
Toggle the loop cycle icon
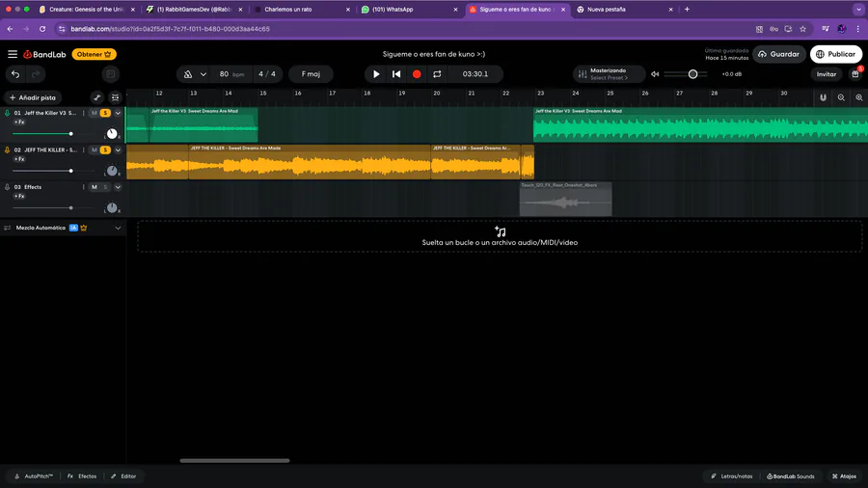pos(437,74)
